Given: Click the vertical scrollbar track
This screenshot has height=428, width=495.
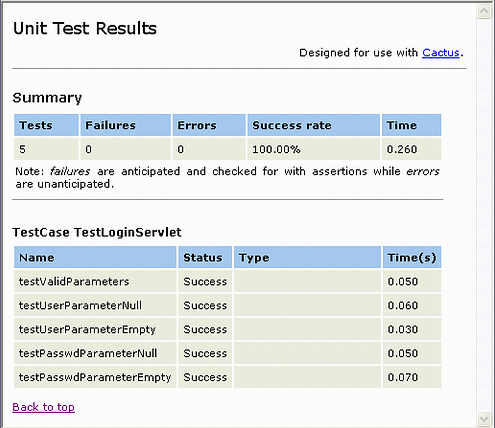Looking at the screenshot, I should pos(484,215).
